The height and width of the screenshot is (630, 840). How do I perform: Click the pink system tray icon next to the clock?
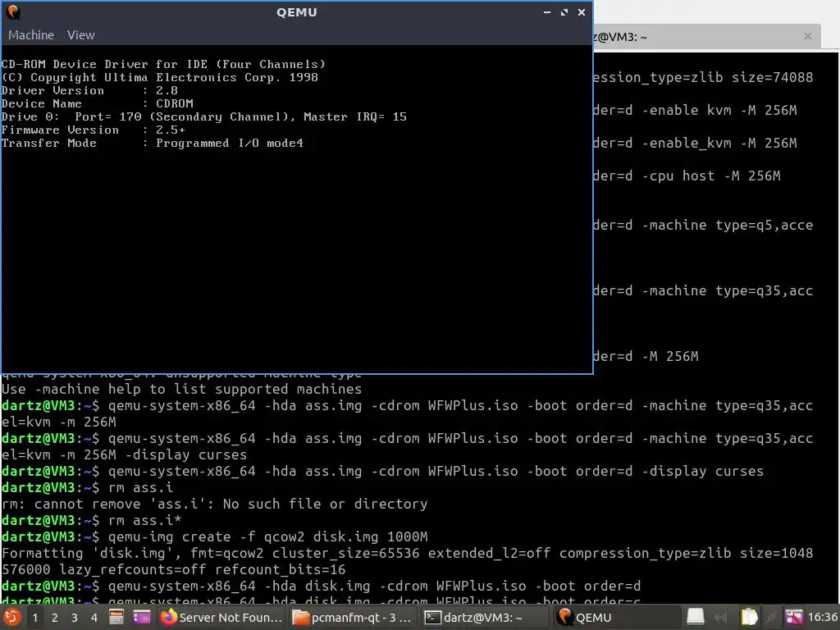click(x=794, y=617)
